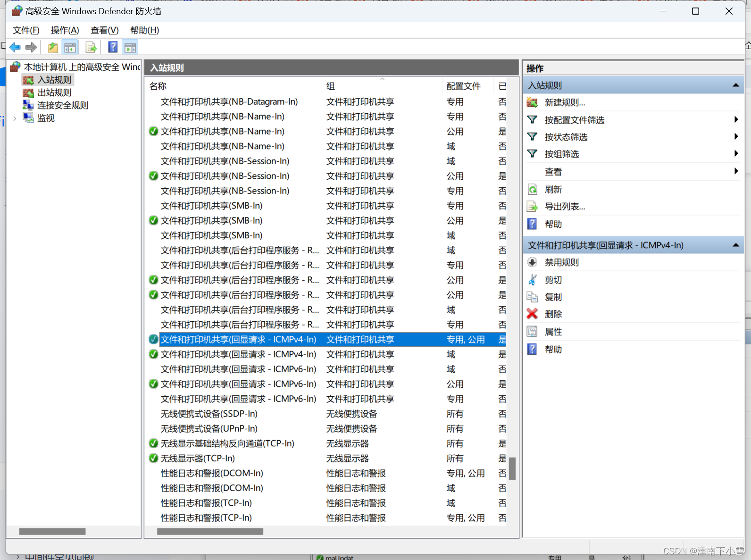Click 属性 action link

coord(553,332)
